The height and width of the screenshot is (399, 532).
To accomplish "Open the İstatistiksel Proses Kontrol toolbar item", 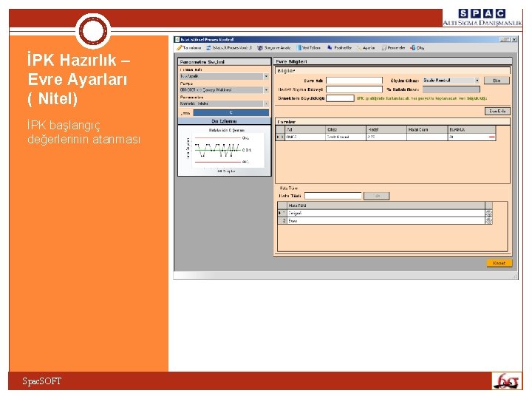I will coord(229,48).
